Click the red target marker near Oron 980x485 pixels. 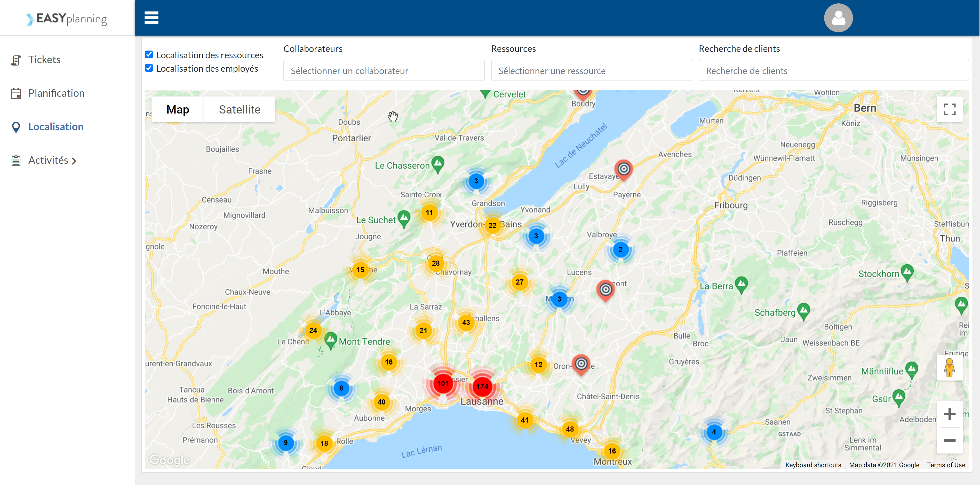[x=581, y=365]
